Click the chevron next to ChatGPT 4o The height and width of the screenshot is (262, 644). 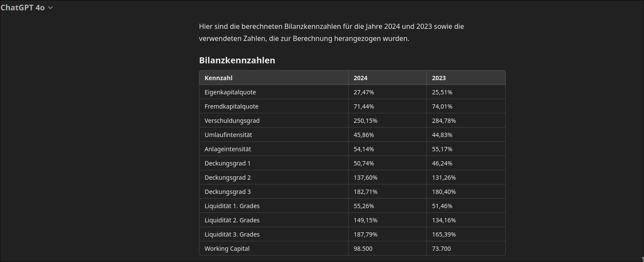pos(50,7)
